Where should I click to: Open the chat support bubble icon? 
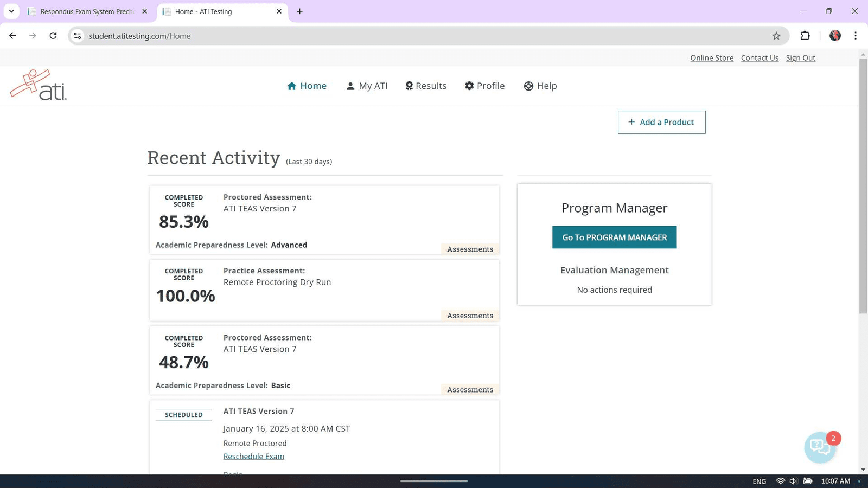(820, 447)
